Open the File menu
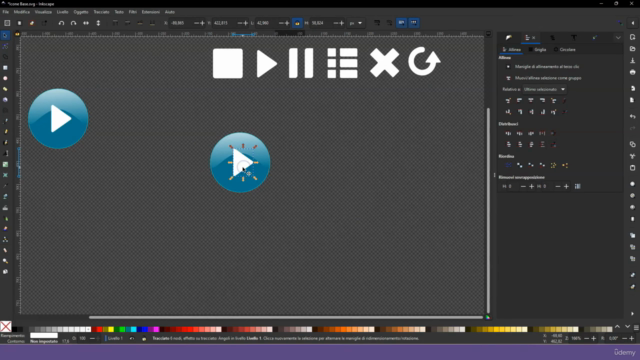640x360 pixels. pyautogui.click(x=6, y=12)
